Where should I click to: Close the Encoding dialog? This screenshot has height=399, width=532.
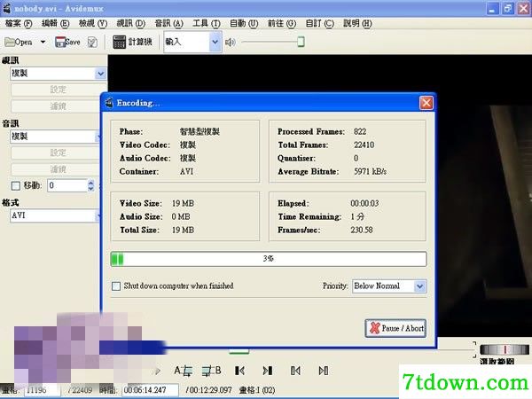pos(426,103)
